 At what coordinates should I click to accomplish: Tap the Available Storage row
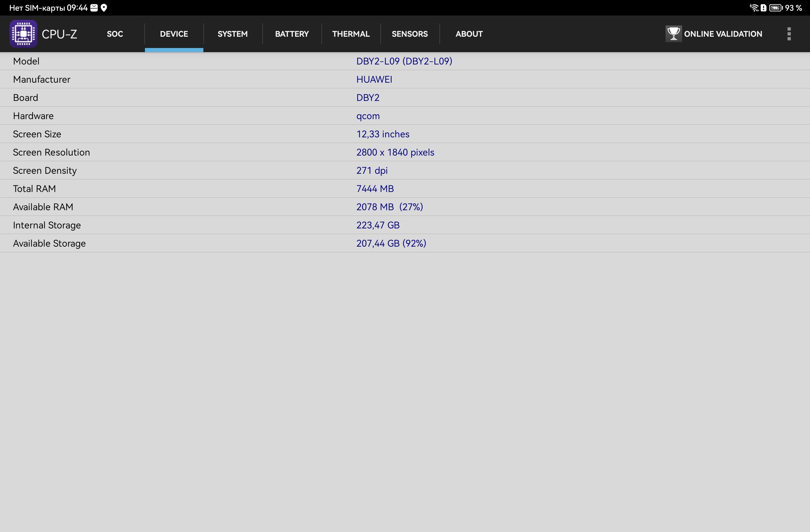pyautogui.click(x=405, y=243)
